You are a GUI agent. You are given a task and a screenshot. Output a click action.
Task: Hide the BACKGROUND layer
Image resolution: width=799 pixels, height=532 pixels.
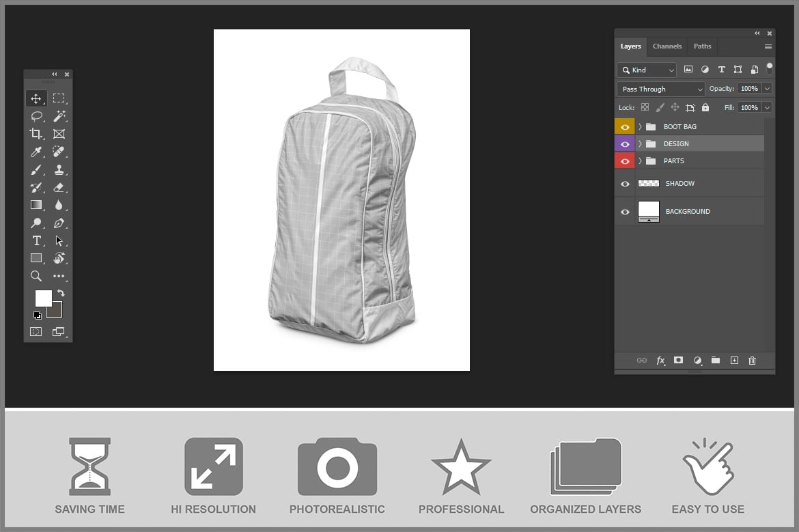625,212
